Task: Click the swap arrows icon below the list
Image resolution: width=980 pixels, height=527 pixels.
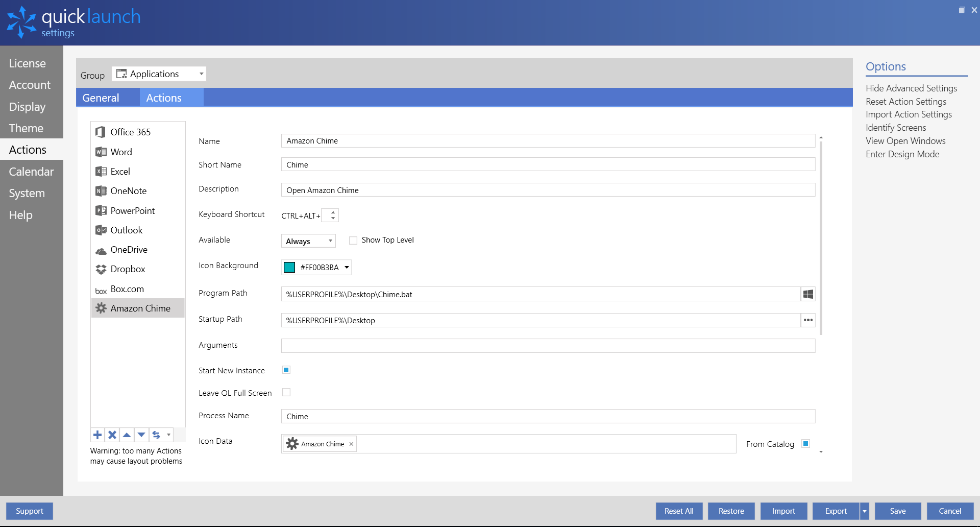Action: coord(156,435)
